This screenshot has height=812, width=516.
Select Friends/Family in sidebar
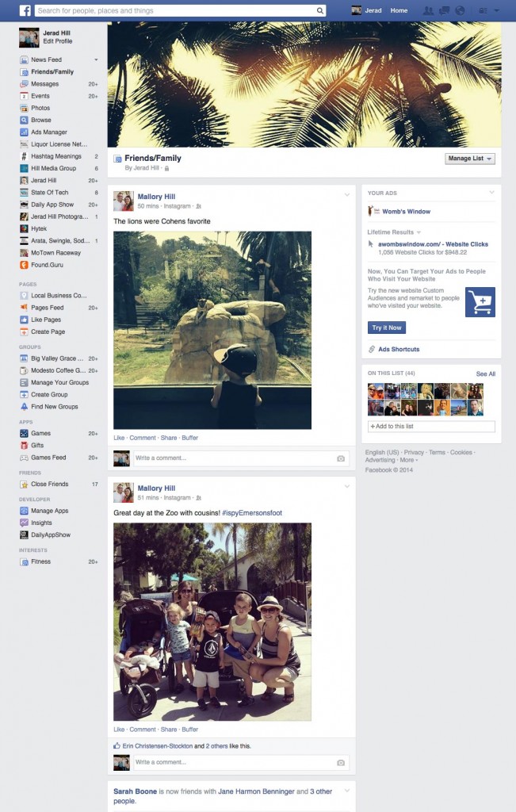pos(52,72)
